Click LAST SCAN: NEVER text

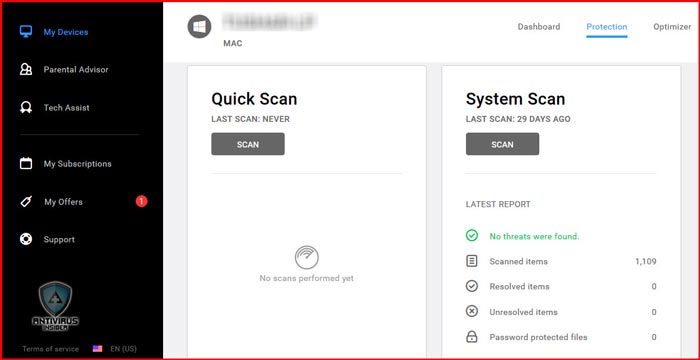tap(250, 119)
